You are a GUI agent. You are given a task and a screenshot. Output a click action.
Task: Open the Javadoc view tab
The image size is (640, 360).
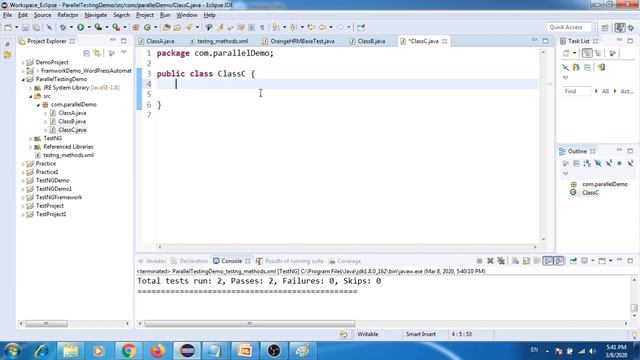(152, 261)
